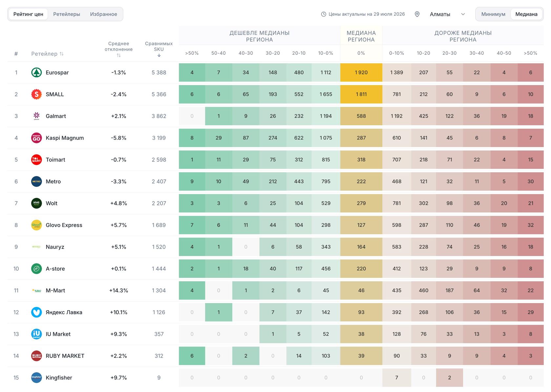Viewport: 551px width, 392px height.
Task: Sort by Среднее отклонение column
Action: [x=119, y=55]
